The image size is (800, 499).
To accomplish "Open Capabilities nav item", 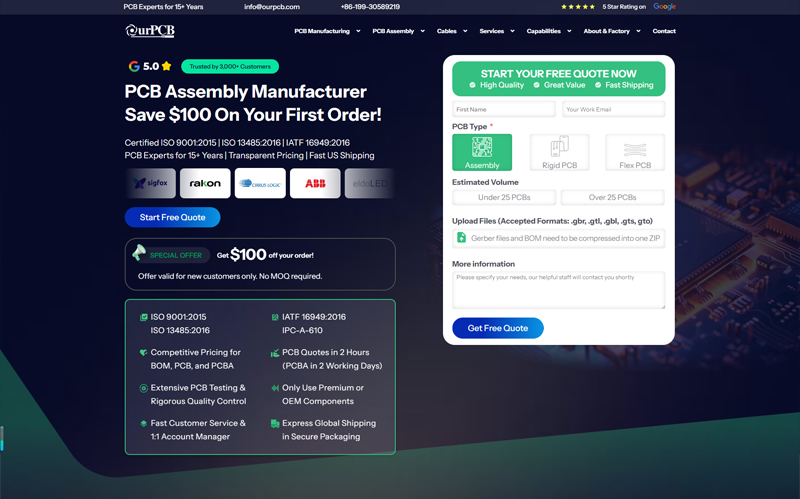I will [543, 31].
